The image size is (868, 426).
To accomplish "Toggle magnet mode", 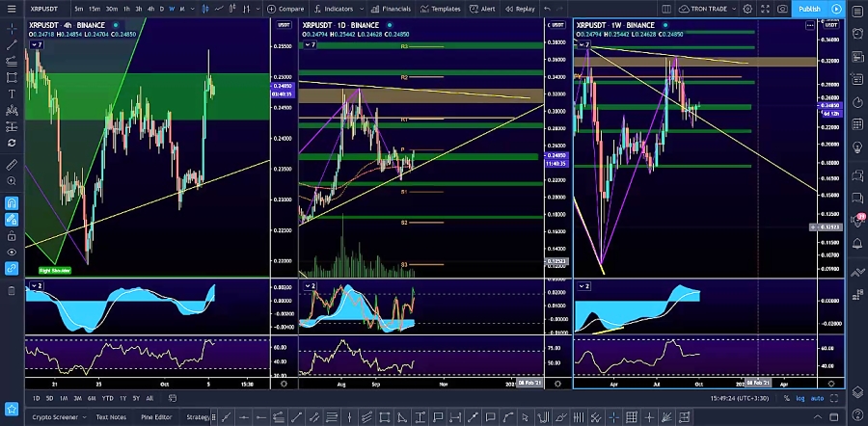I will (12, 203).
